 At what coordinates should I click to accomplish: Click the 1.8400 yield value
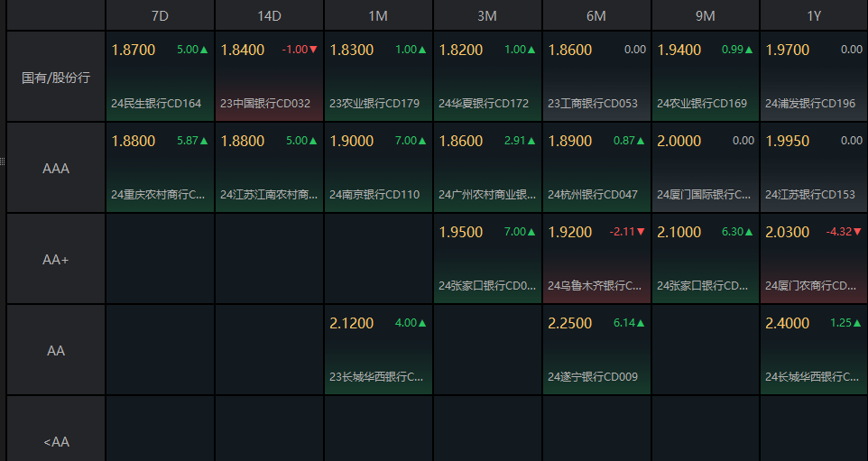point(243,50)
